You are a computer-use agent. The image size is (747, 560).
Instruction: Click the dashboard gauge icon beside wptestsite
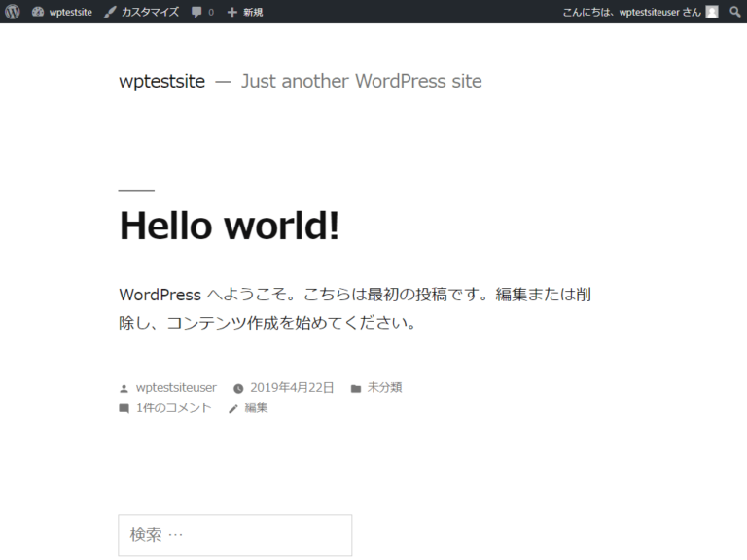click(38, 12)
